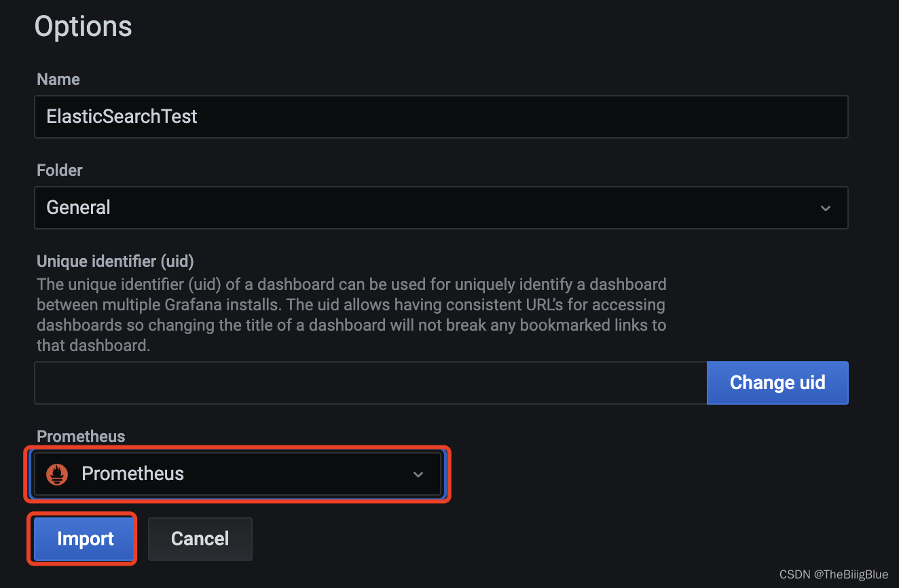Click the chevron on the Prometheus picker
899x588 pixels.
[x=418, y=474]
